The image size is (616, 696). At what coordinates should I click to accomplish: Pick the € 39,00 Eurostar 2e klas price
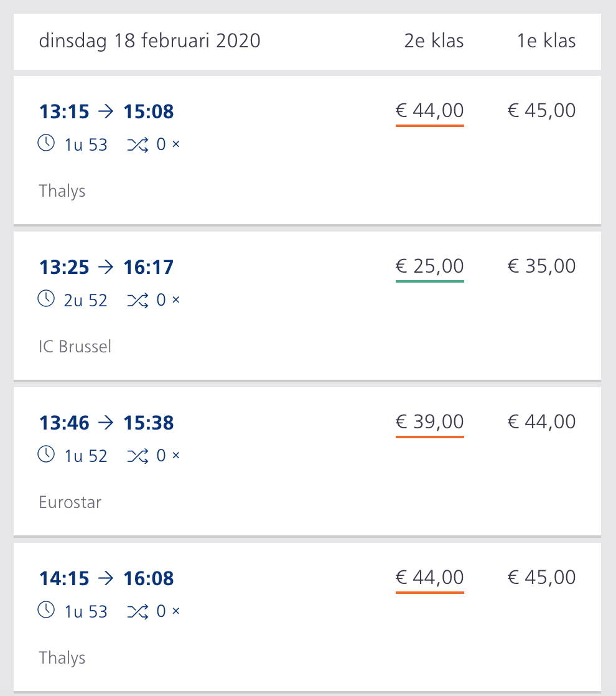coord(429,422)
